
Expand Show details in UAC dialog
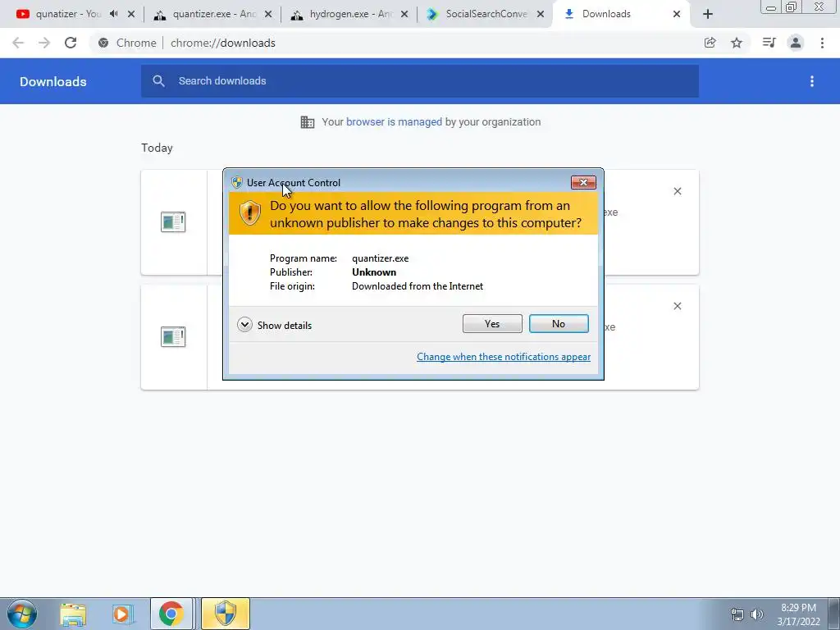click(274, 325)
